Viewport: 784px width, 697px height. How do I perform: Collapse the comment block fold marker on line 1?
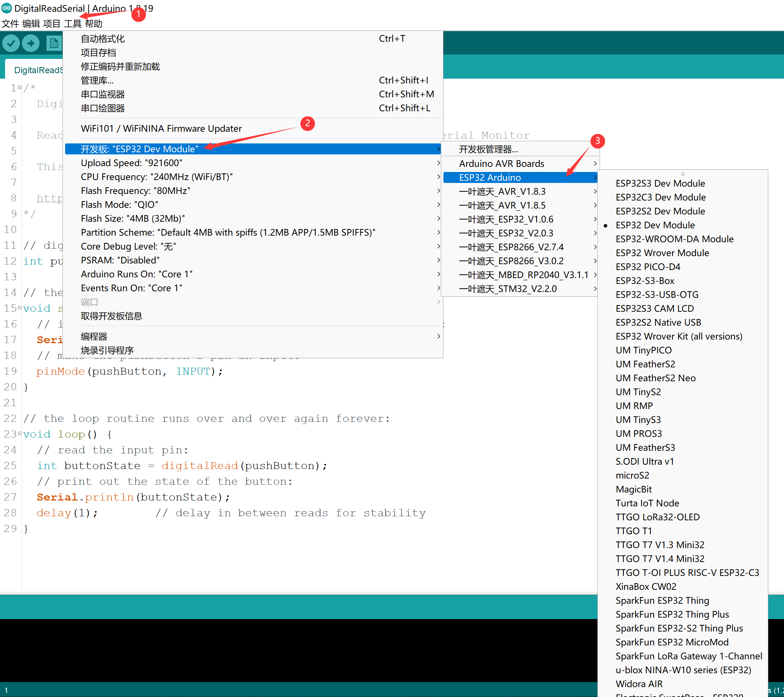19,88
